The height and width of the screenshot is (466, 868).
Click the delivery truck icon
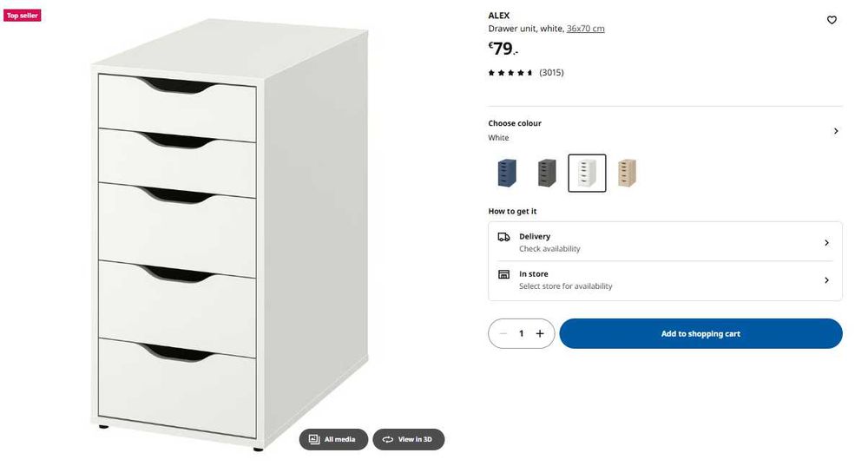[x=503, y=237]
